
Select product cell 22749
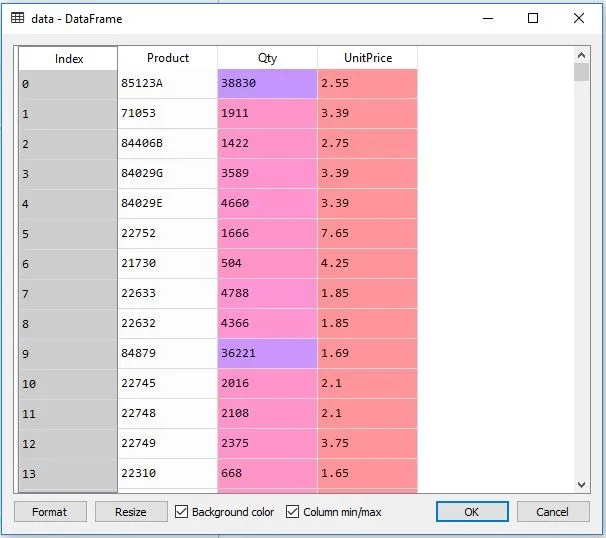point(168,443)
